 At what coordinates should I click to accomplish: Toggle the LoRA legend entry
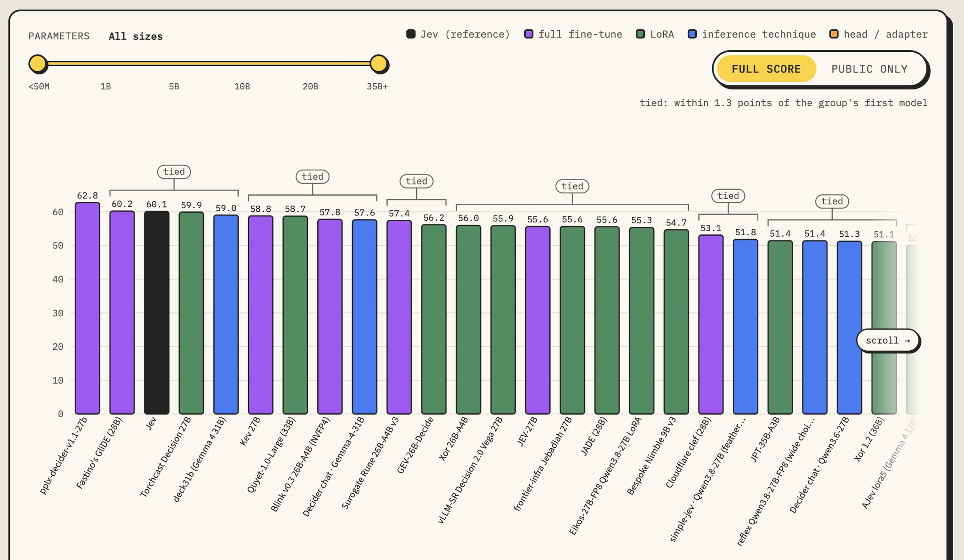pos(655,34)
